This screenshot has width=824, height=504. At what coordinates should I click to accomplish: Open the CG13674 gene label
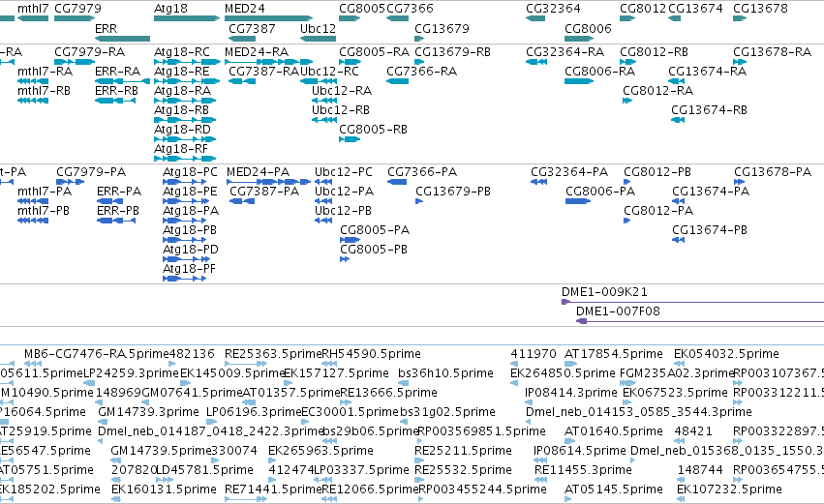pos(695,9)
